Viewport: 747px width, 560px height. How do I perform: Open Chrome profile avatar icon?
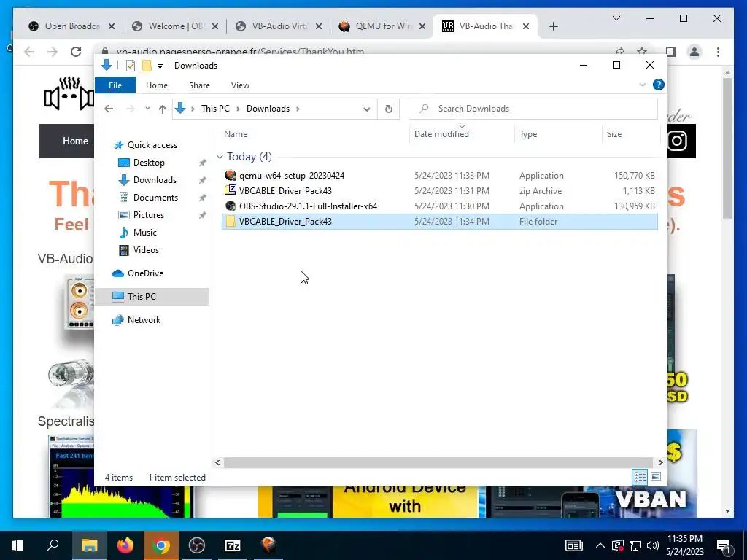coord(694,52)
